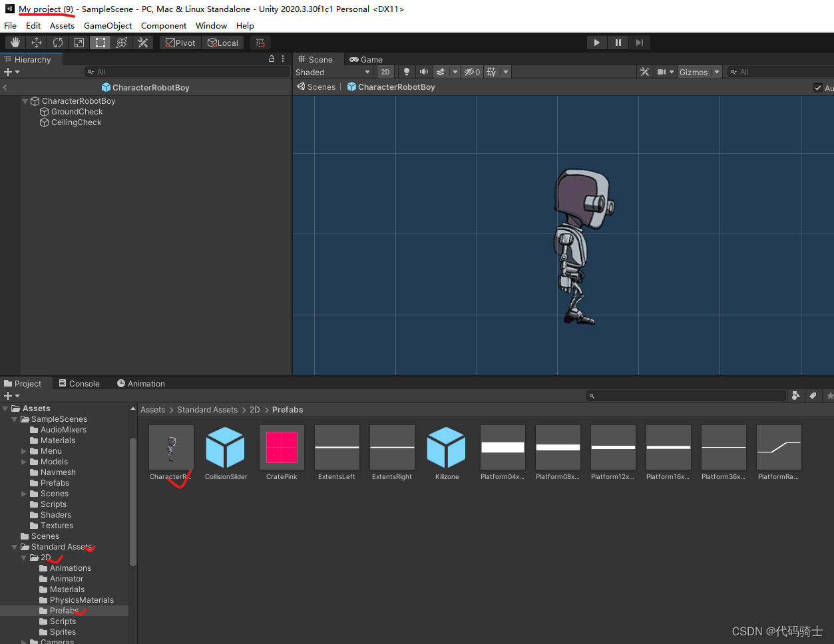
Task: Click Hierarchy back arrow
Action: [5, 88]
